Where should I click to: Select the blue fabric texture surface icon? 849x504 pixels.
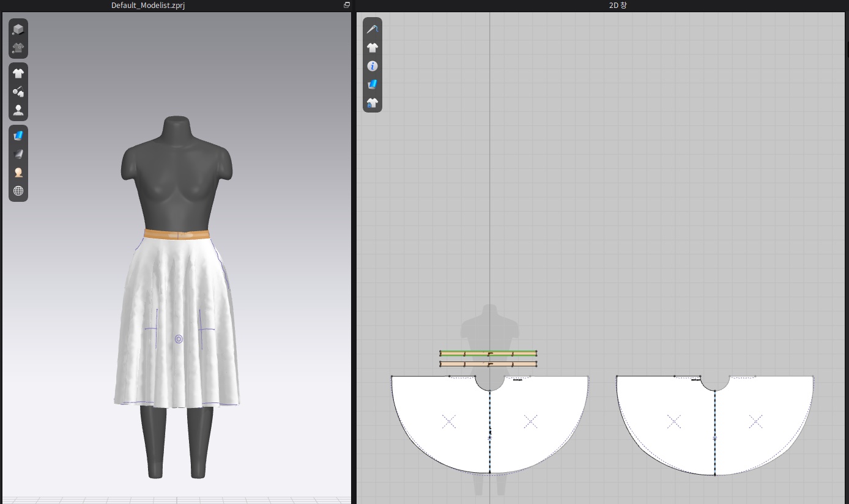18,135
